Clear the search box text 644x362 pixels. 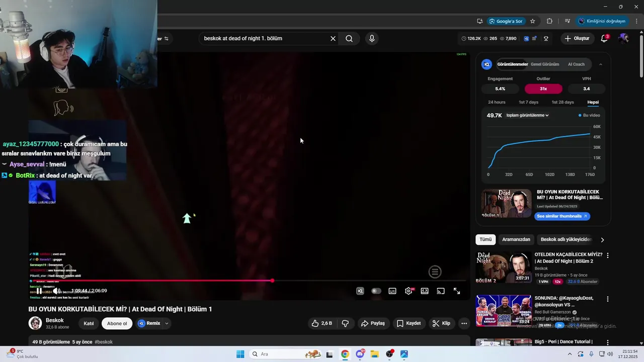(333, 39)
